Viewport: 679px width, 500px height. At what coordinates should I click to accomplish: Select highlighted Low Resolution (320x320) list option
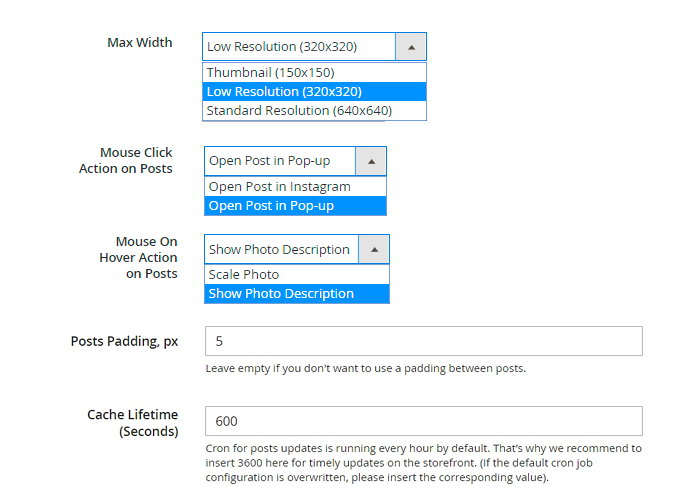[x=284, y=91]
